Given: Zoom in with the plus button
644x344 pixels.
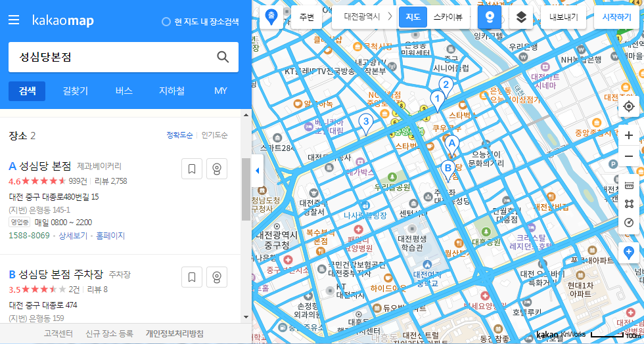Looking at the screenshot, I should tap(629, 135).
